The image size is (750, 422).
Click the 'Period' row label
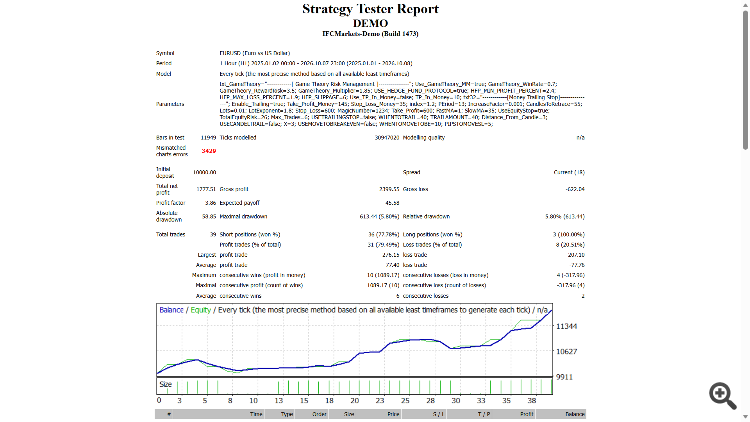tap(164, 63)
